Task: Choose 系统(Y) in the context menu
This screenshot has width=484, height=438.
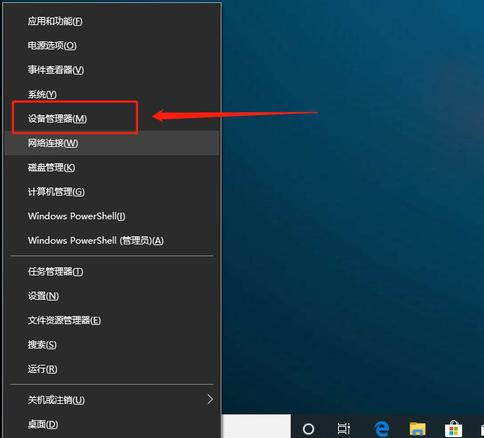Action: [x=112, y=94]
